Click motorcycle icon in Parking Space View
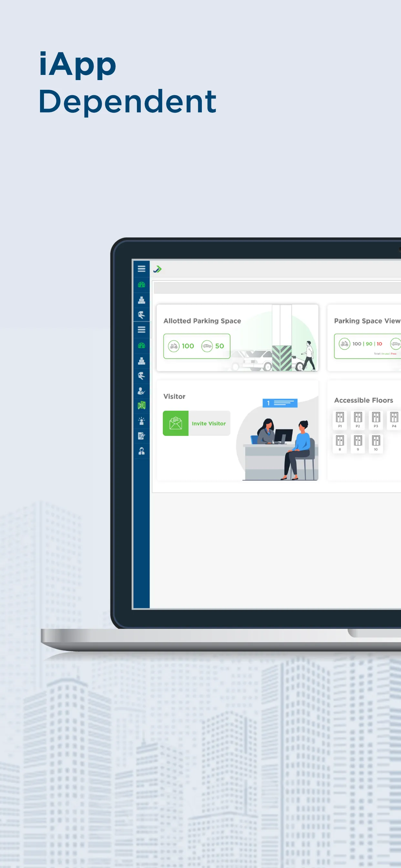 tap(344, 344)
